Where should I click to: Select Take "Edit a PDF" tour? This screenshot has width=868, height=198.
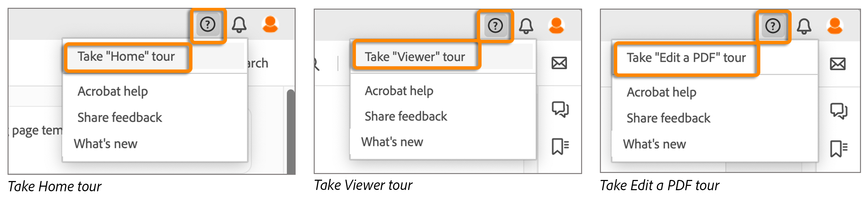(x=686, y=57)
